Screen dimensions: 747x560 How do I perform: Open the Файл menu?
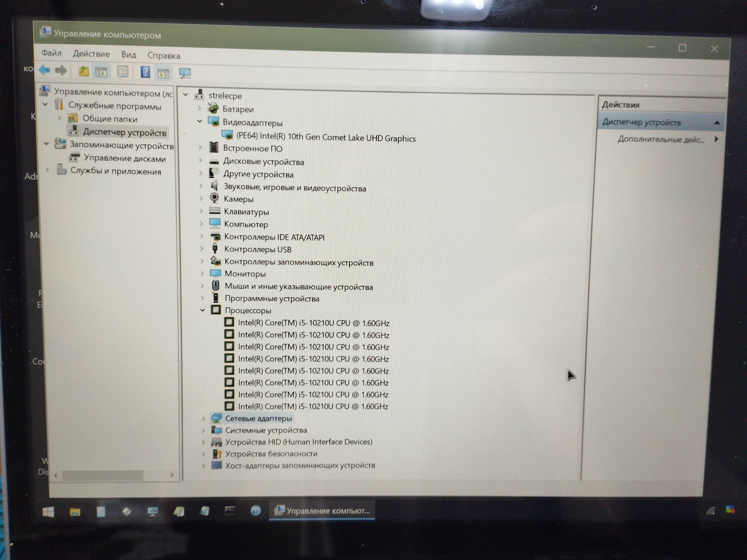(51, 53)
